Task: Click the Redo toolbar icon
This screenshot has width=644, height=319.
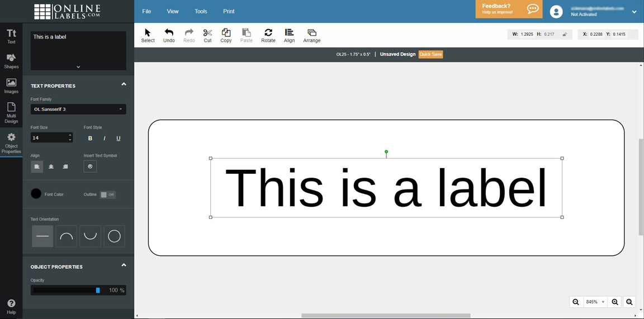Action: point(189,35)
